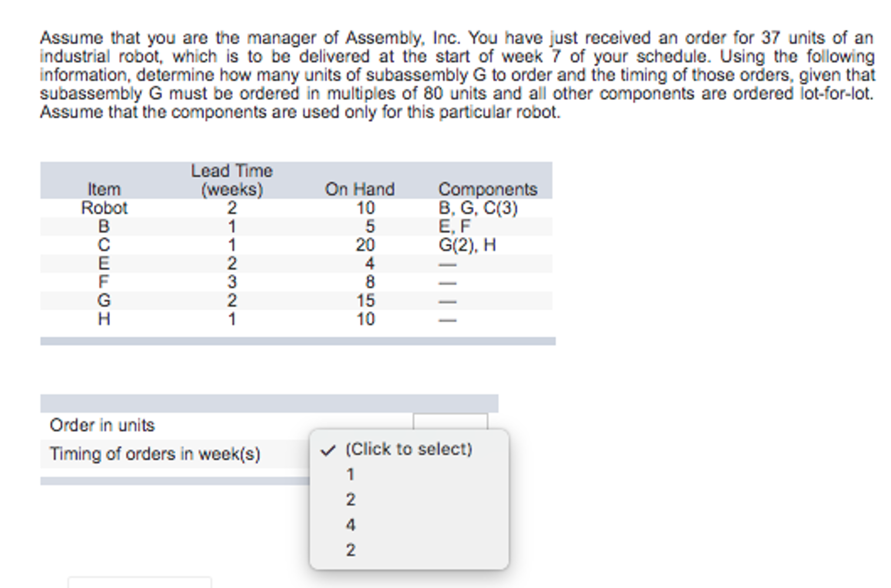The width and height of the screenshot is (891, 588).
Task: Select the checked "(Click to select)" option
Action: tap(409, 449)
